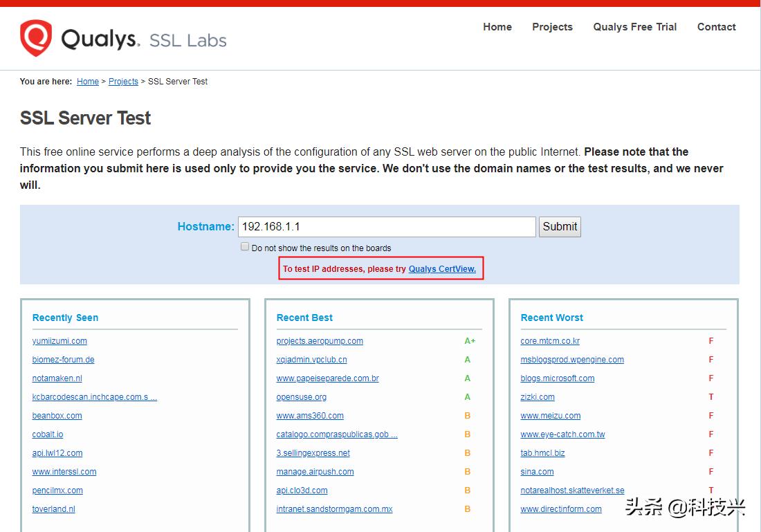761x532 pixels.
Task: Open the Contact navigation menu item
Action: 716,27
